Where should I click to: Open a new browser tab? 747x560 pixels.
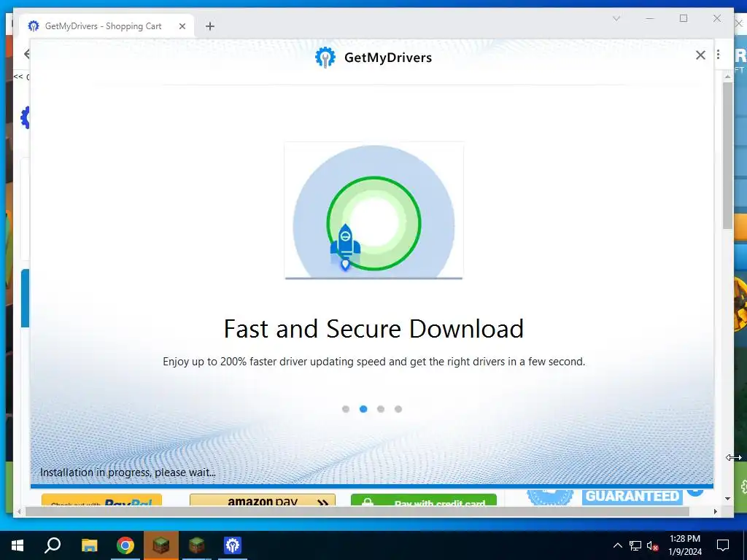210,26
